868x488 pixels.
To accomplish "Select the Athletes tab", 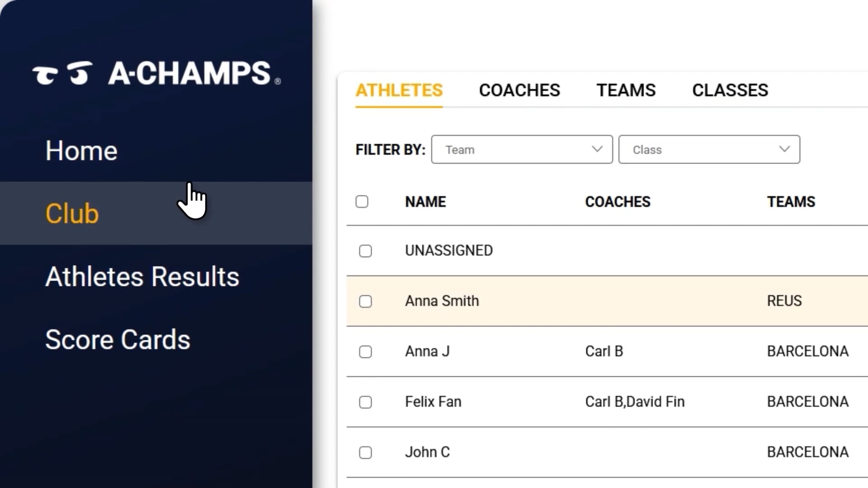I will click(399, 90).
